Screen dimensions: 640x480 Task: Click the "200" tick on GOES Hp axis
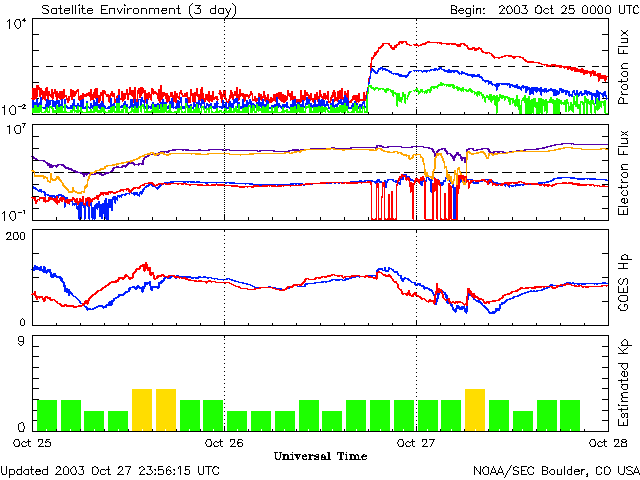click(x=19, y=235)
